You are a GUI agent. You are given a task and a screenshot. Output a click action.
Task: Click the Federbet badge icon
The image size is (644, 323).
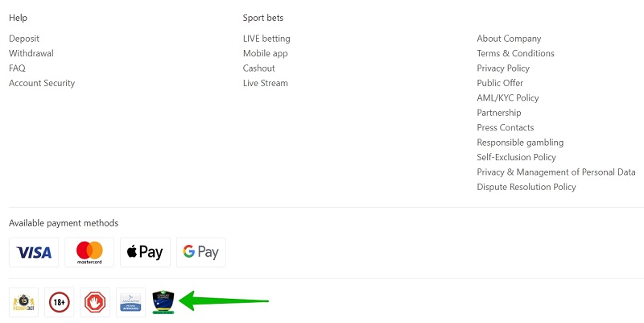[24, 302]
